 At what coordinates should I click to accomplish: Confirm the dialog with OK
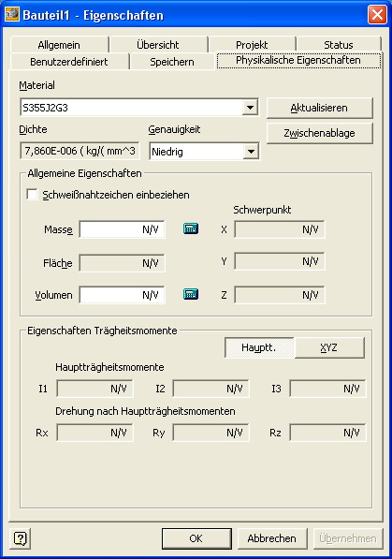click(x=196, y=538)
